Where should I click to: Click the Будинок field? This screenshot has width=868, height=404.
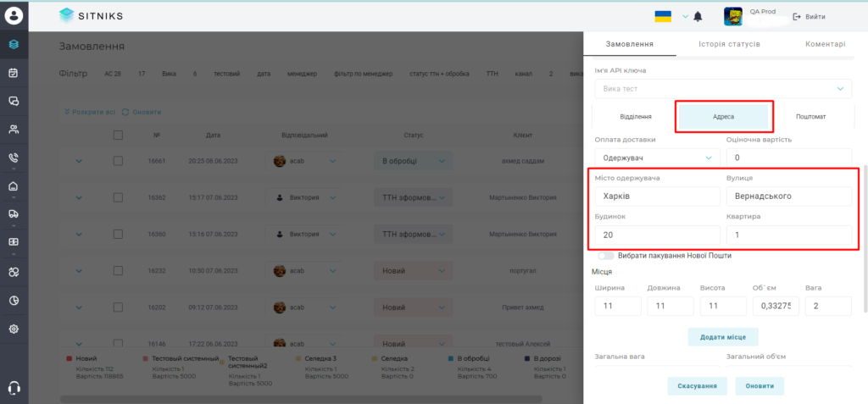click(657, 235)
